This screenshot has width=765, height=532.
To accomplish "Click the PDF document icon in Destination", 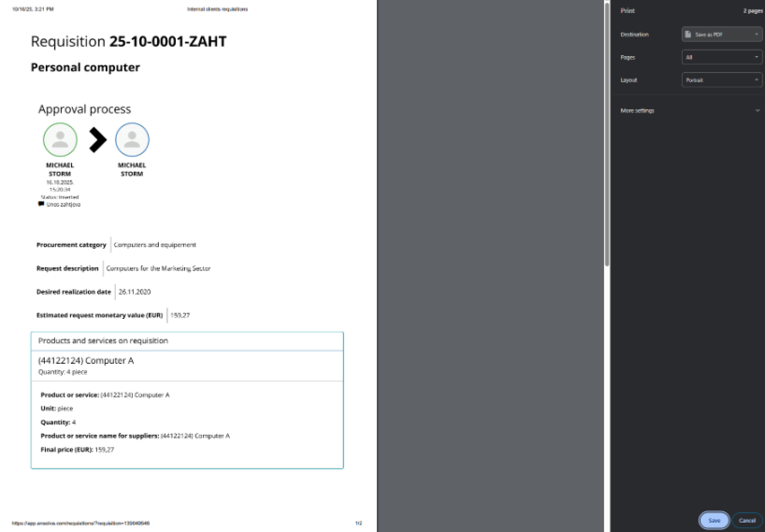I will pyautogui.click(x=688, y=35).
